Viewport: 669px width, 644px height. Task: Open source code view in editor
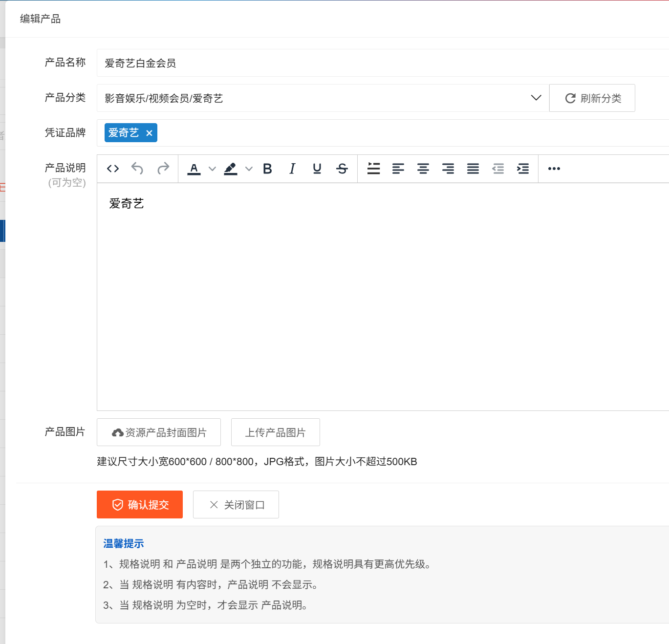click(113, 169)
